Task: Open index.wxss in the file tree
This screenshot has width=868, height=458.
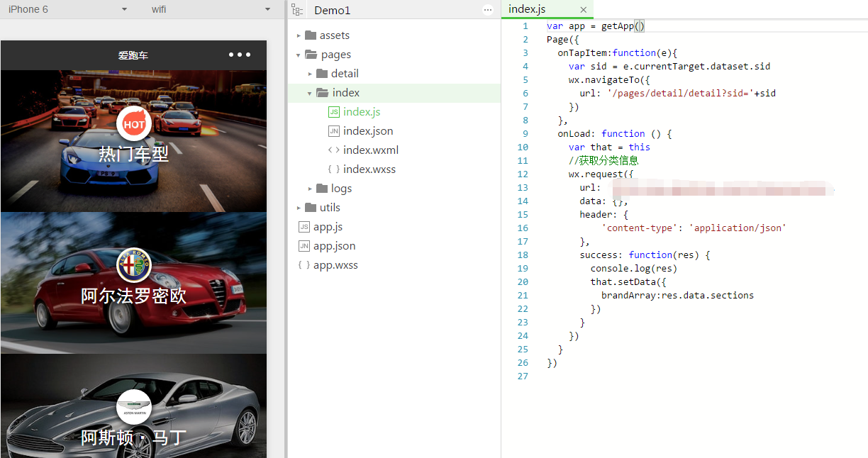Action: pos(369,169)
